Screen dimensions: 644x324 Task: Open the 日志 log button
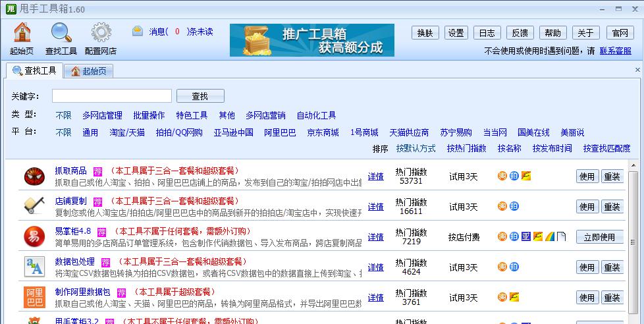click(487, 33)
